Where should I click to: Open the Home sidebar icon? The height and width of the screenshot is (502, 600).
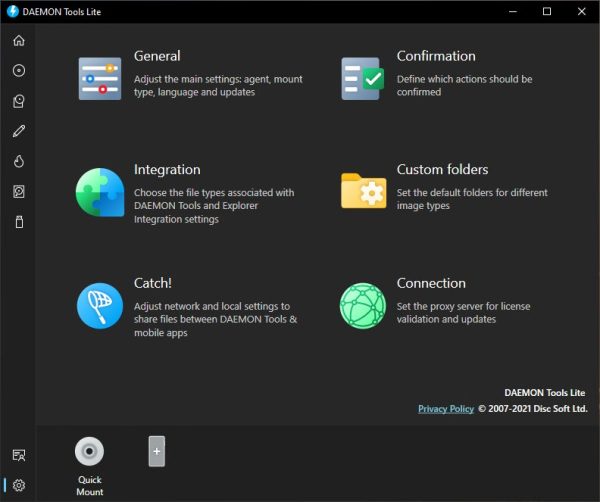(19, 40)
